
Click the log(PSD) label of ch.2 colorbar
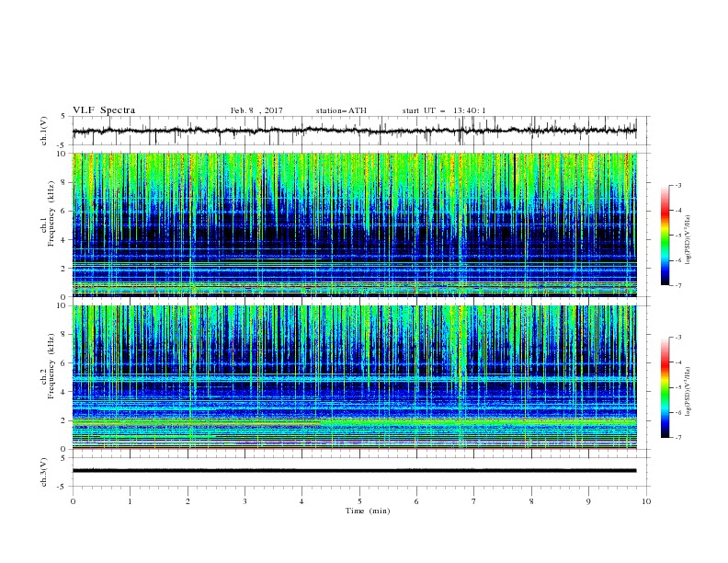coord(688,392)
